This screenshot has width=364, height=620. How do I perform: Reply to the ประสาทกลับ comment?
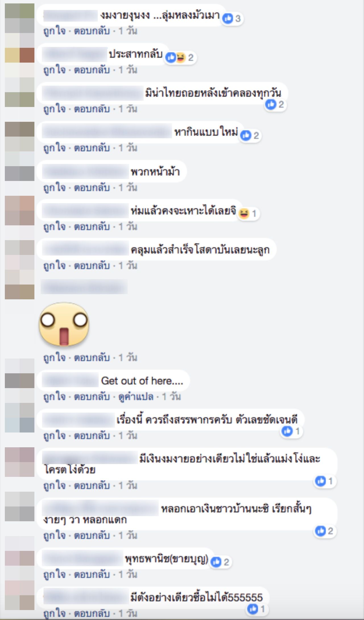click(92, 70)
